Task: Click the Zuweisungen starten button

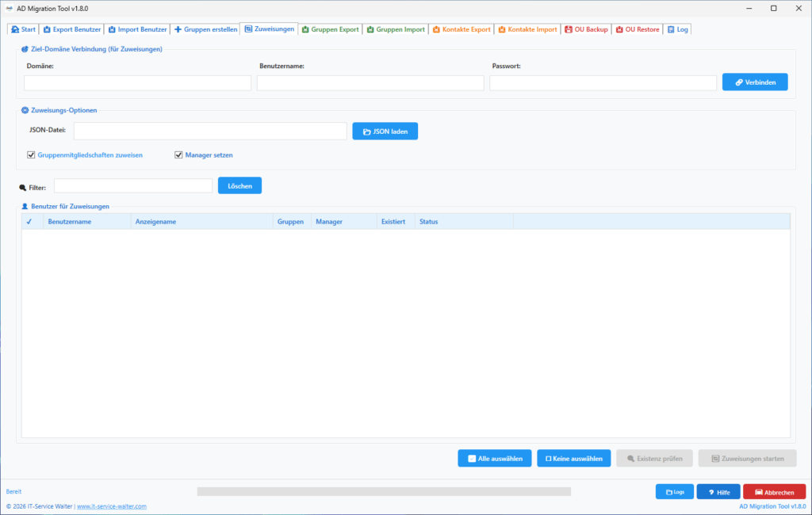Action: coord(747,459)
